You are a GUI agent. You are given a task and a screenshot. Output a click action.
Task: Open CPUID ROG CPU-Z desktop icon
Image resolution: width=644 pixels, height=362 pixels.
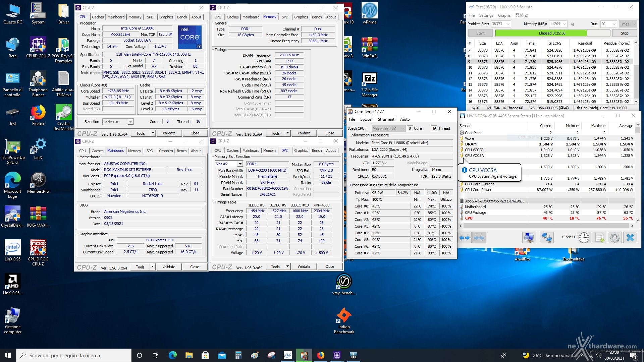click(38, 253)
